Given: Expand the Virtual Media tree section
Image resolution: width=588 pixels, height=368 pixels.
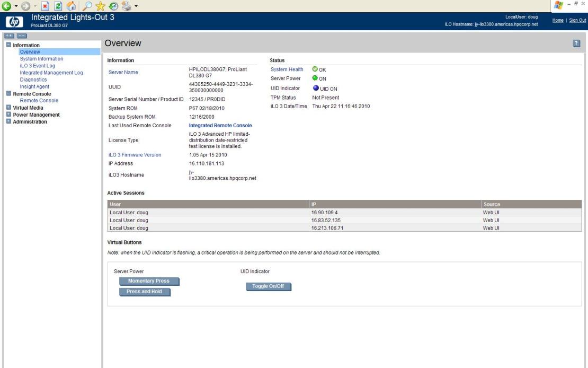Looking at the screenshot, I should pyautogui.click(x=8, y=108).
